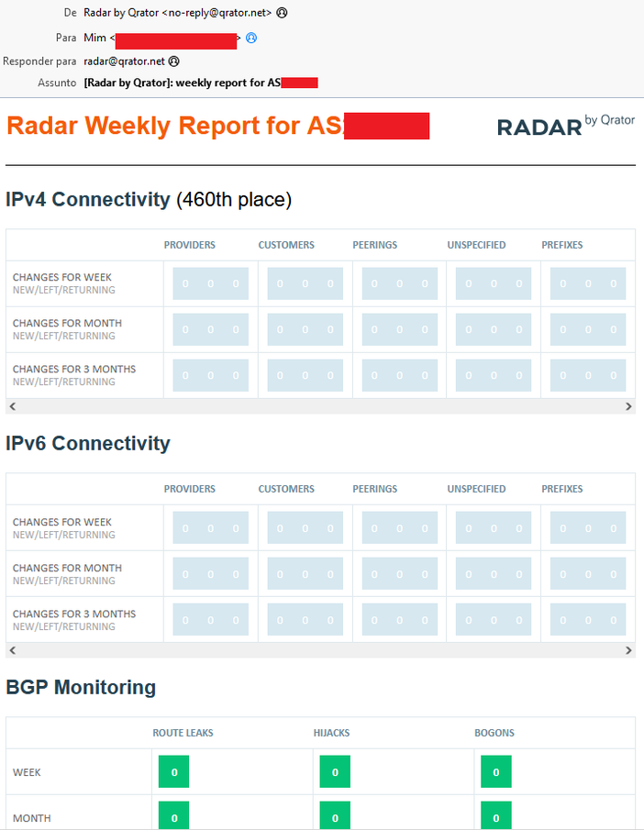Click the PEERINGS column header in IPv6 table
Screen dimensions: 644x830
[x=375, y=489]
